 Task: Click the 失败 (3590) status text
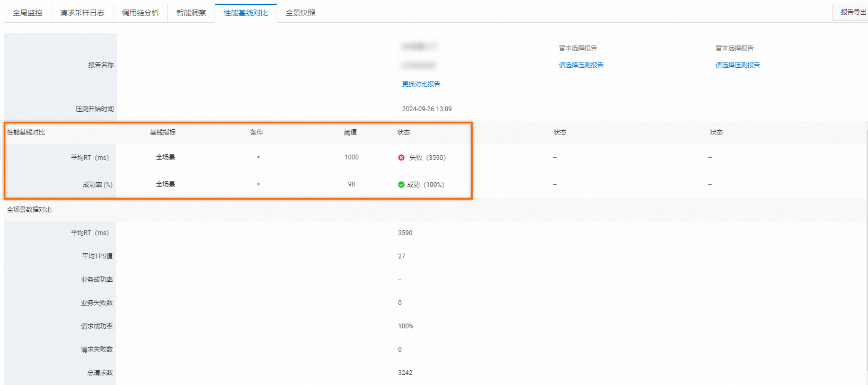(x=428, y=158)
